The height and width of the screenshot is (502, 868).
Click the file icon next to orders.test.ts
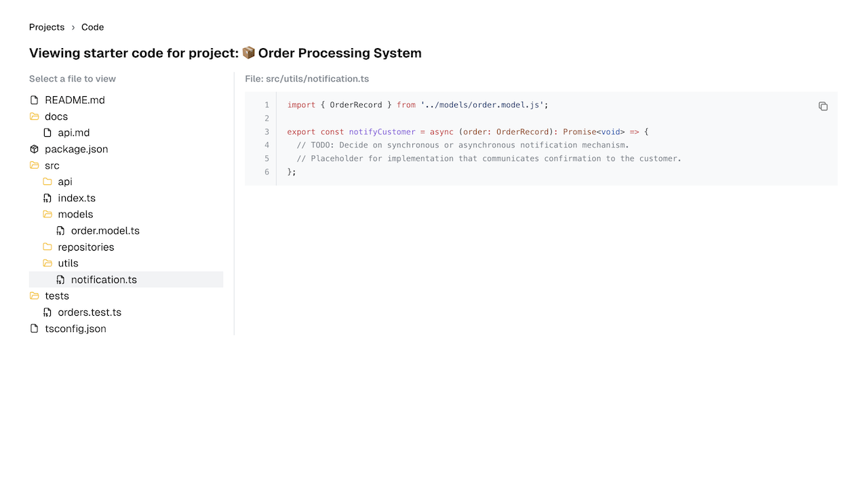pyautogui.click(x=47, y=312)
